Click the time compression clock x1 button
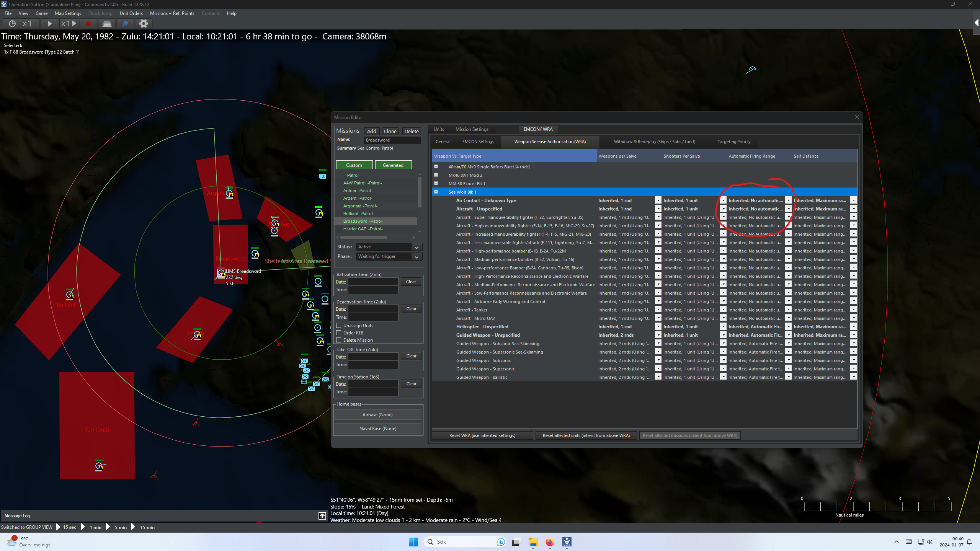This screenshot has width=980, height=551. pos(21,24)
